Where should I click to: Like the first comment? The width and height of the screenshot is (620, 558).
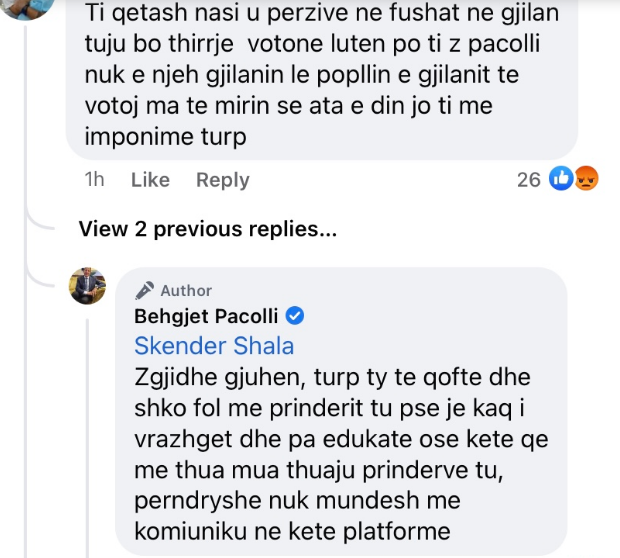coord(151,180)
